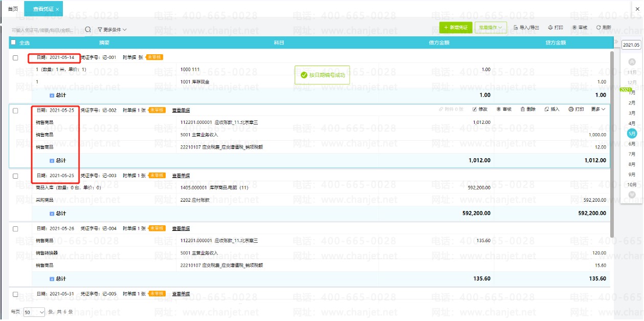Open the 批量操作 dropdown
Viewport: 644px width, 321px height.
(x=491, y=28)
